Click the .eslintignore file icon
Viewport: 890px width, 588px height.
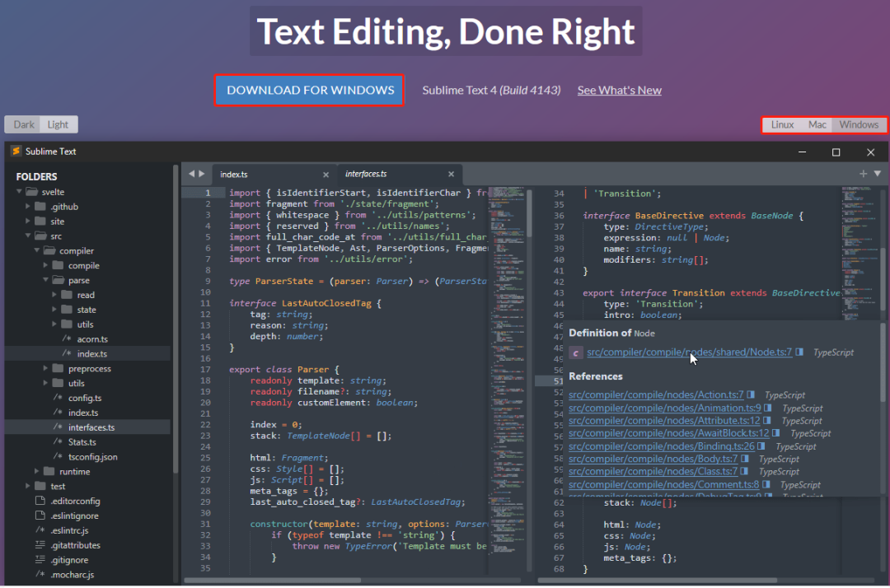(x=40, y=516)
